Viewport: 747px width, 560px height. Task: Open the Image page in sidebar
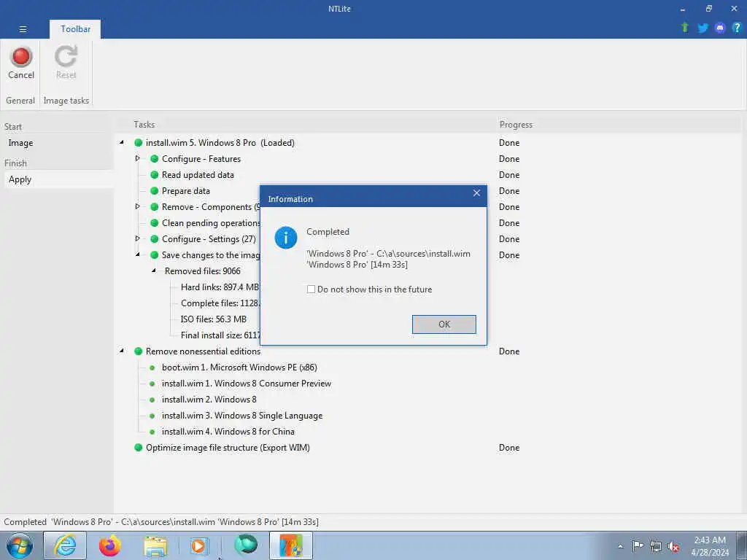point(20,143)
